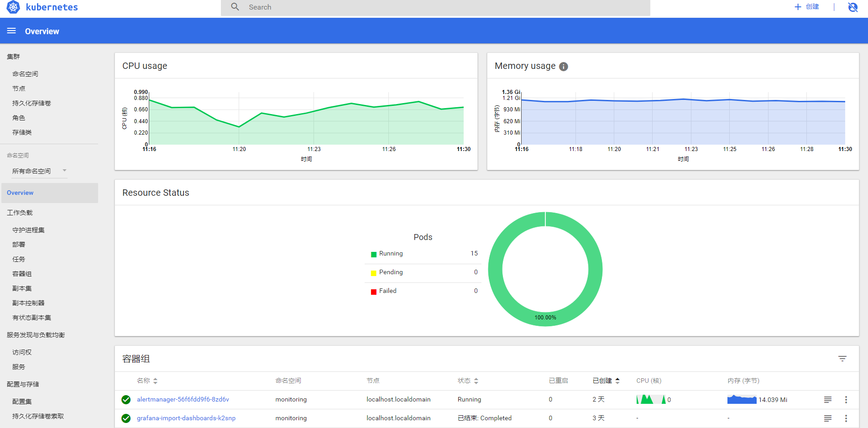Open 持久化存储卷索取 in sidebar
Screen dimensions: 868x428
[x=38, y=416]
